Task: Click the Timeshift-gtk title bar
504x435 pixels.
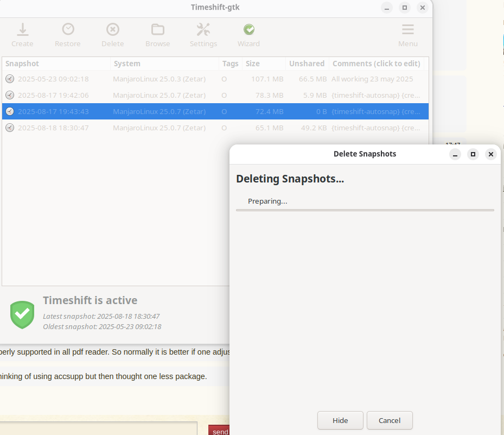Action: point(215,8)
